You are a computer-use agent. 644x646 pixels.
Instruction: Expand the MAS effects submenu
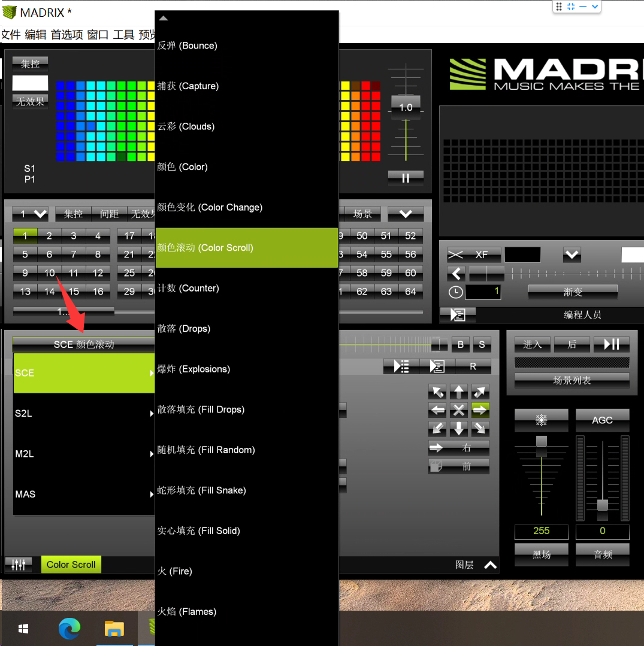click(84, 494)
